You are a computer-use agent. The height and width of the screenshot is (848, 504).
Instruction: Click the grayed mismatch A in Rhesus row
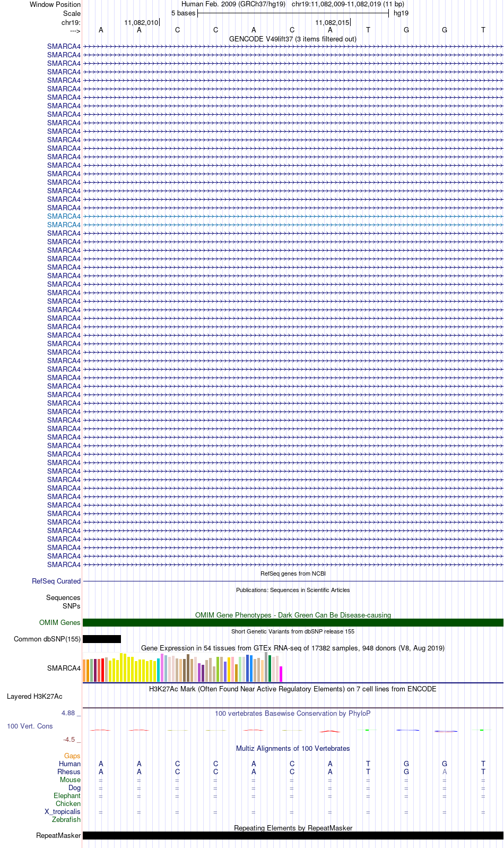click(445, 772)
